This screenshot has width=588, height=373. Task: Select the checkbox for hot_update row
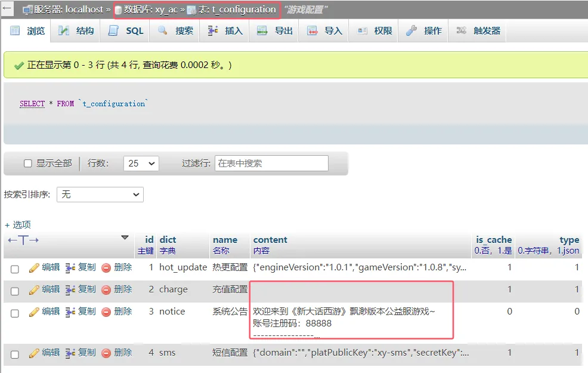(15, 269)
